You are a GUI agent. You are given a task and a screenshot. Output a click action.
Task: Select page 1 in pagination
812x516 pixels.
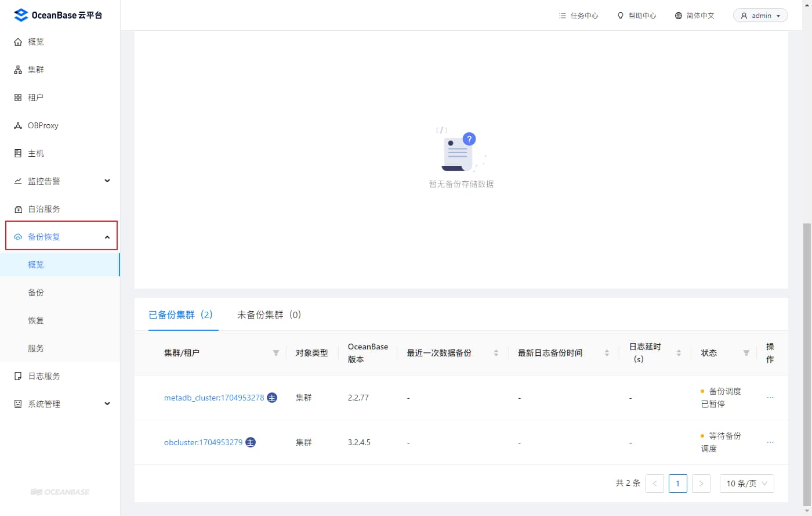point(678,483)
